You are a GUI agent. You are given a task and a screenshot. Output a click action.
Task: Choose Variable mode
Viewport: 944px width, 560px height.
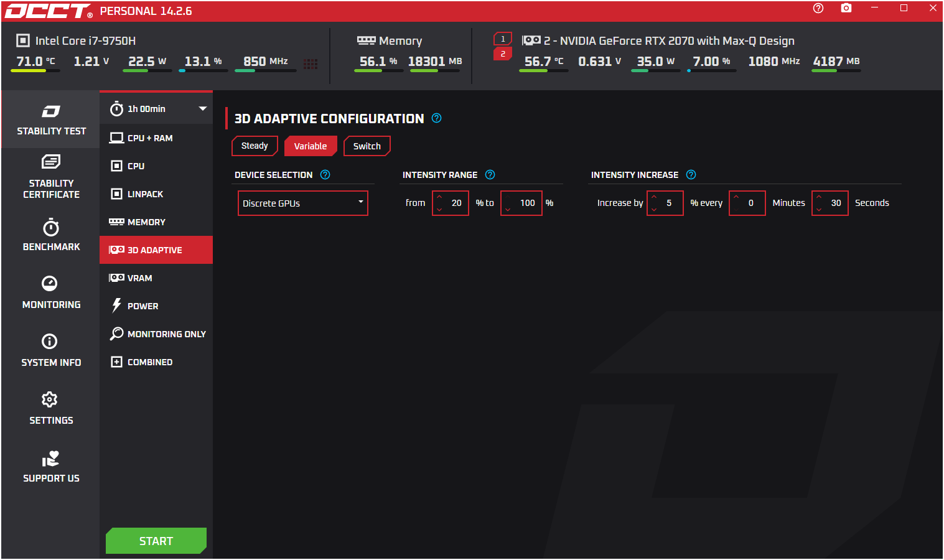[311, 146]
